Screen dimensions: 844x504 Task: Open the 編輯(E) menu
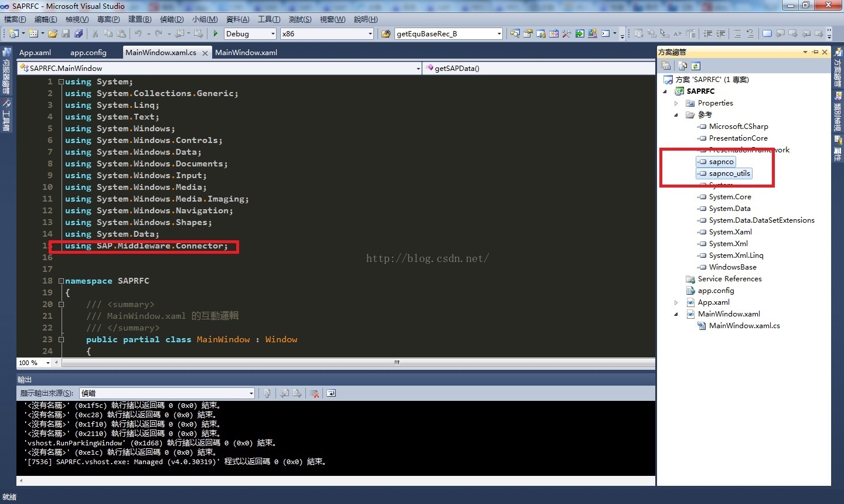[46, 19]
